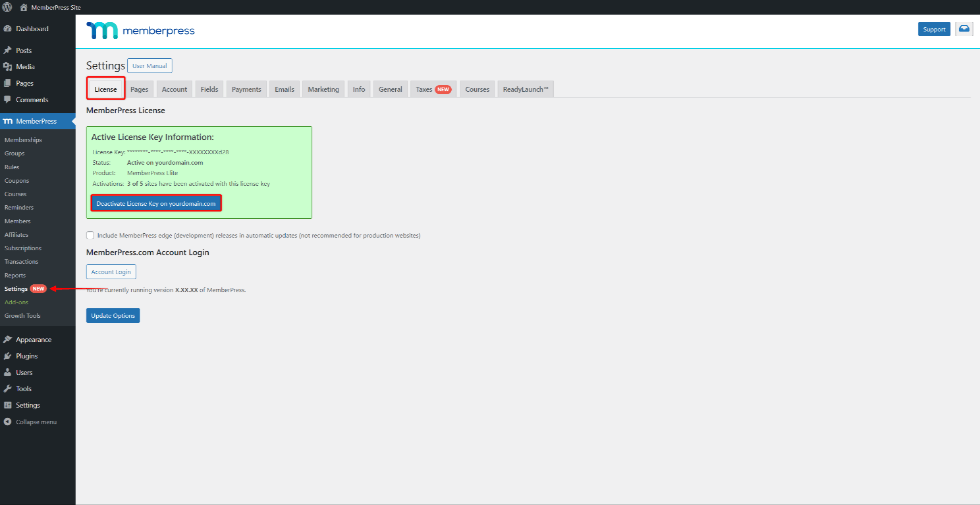Open MemberPress Site link in admin bar

coord(56,7)
